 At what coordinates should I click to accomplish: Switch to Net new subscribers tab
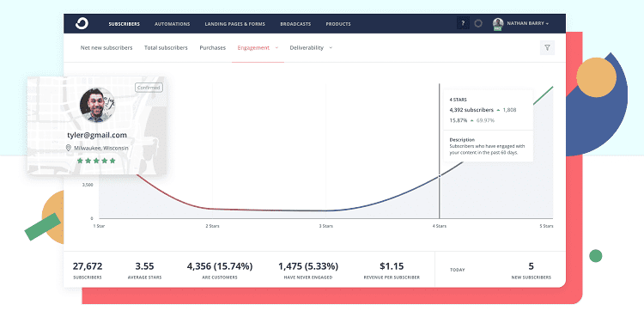tap(106, 47)
